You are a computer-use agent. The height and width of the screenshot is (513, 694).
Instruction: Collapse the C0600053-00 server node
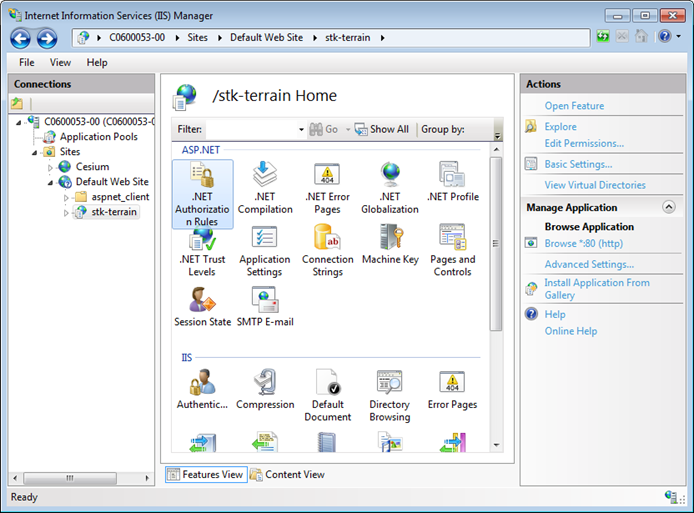click(18, 122)
